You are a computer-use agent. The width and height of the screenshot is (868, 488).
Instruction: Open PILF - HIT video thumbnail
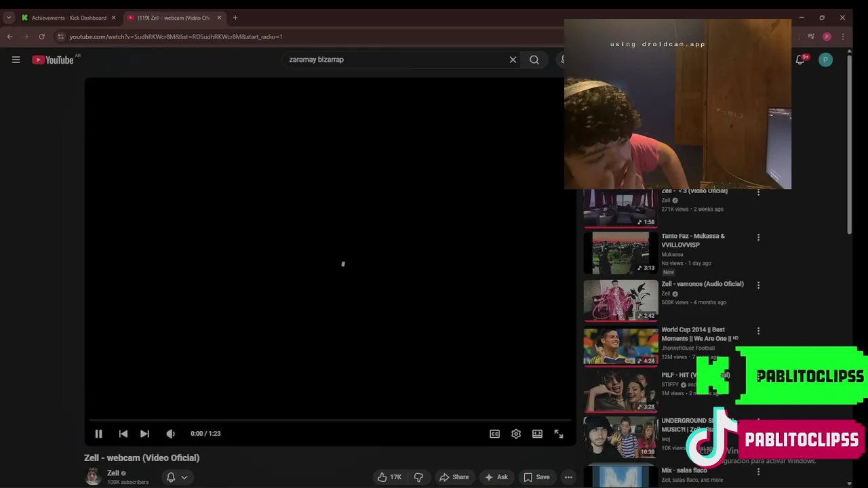(620, 391)
